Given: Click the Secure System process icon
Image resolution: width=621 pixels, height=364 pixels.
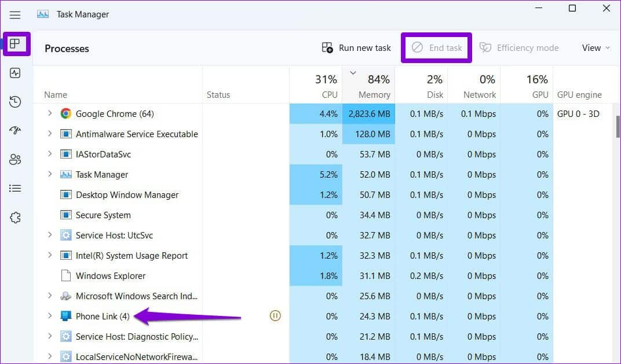Looking at the screenshot, I should 65,215.
